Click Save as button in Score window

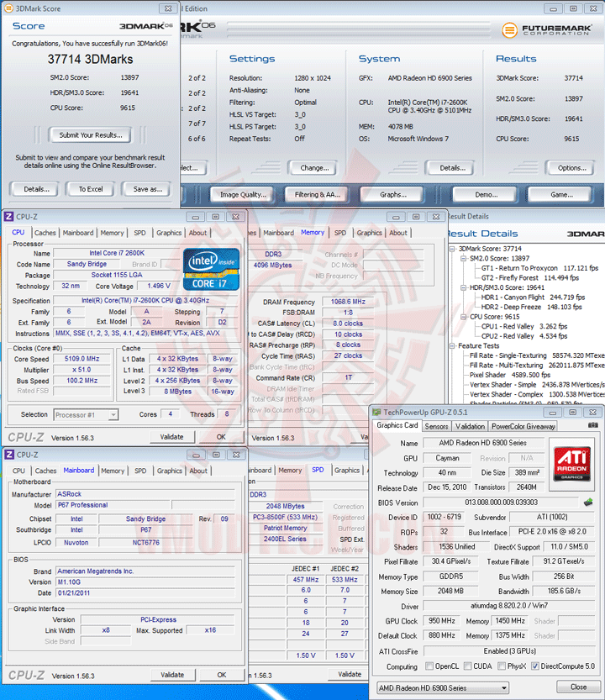point(147,189)
